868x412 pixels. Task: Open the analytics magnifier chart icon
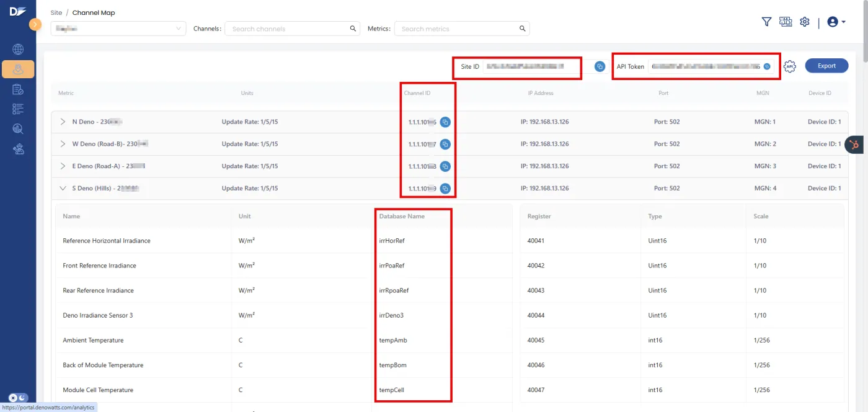tap(18, 129)
